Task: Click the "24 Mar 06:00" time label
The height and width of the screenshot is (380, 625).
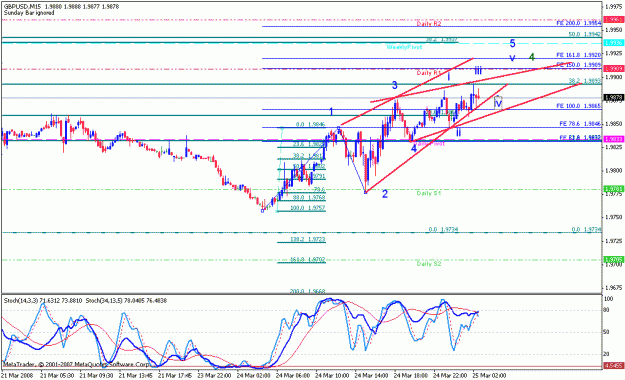Action: click(x=293, y=376)
